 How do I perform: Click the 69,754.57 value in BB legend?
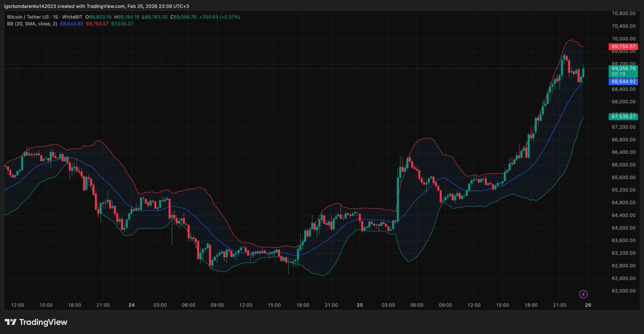[97, 24]
